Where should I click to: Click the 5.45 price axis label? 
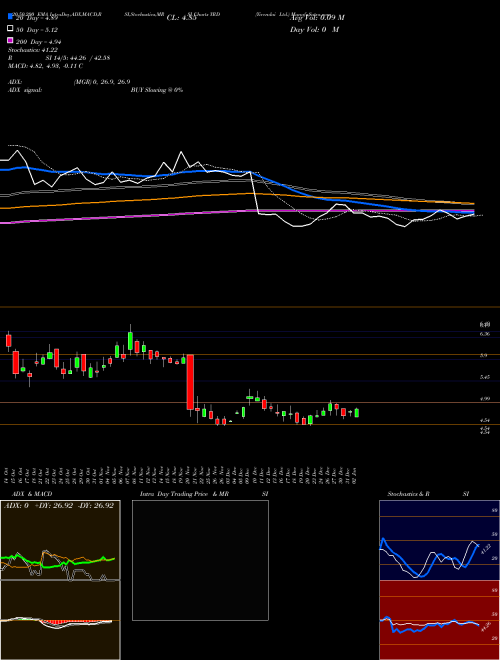click(484, 377)
